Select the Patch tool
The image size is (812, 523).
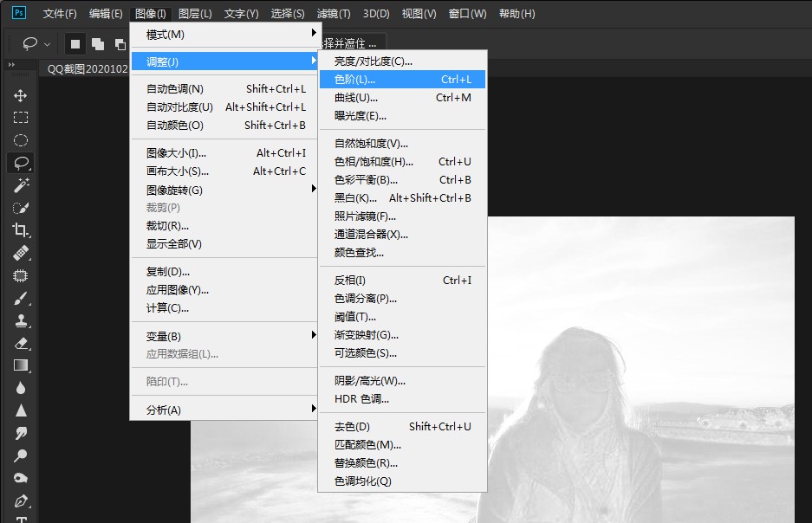click(x=21, y=275)
